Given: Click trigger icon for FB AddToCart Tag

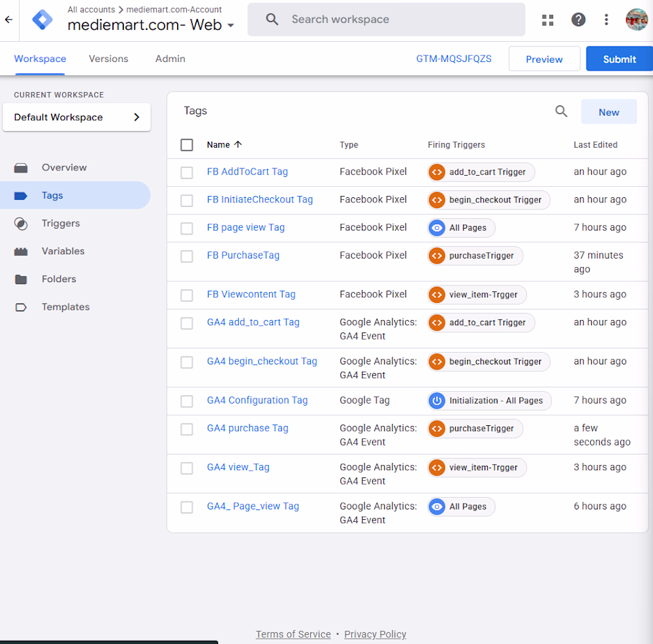Looking at the screenshot, I should pos(437,172).
